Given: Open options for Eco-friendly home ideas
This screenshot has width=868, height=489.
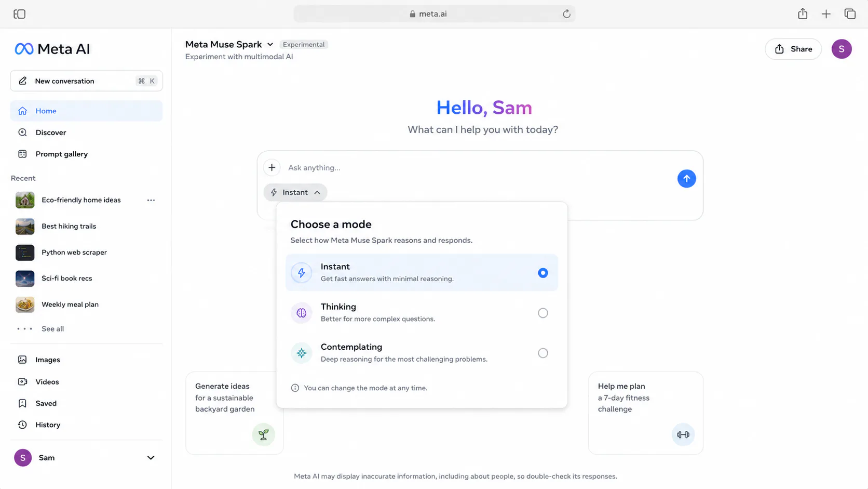Looking at the screenshot, I should [x=151, y=200].
